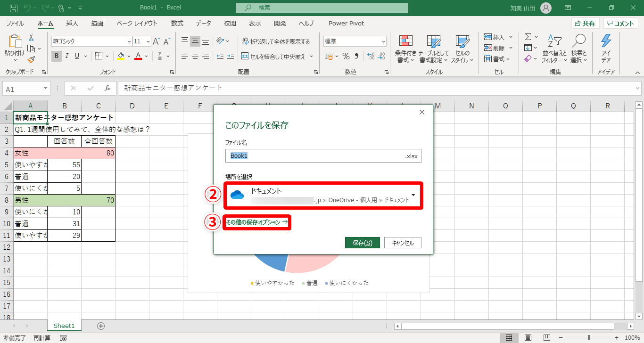Viewport: 644px width, 343px height.
Task: Click the Ideas (アイデア) lightning icon
Action: pyautogui.click(x=606, y=49)
